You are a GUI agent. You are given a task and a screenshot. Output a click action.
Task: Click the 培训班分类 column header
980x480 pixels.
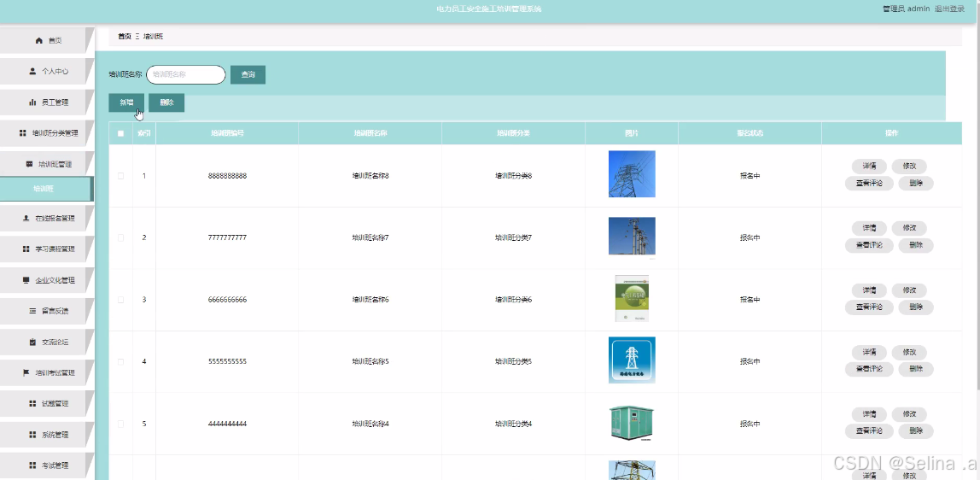[513, 133]
